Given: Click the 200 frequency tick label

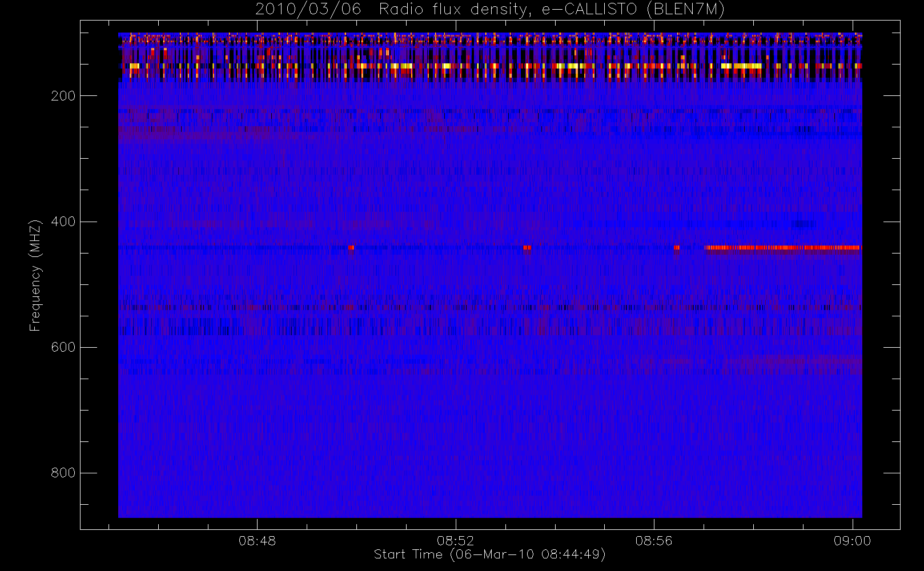Looking at the screenshot, I should pyautogui.click(x=63, y=96).
